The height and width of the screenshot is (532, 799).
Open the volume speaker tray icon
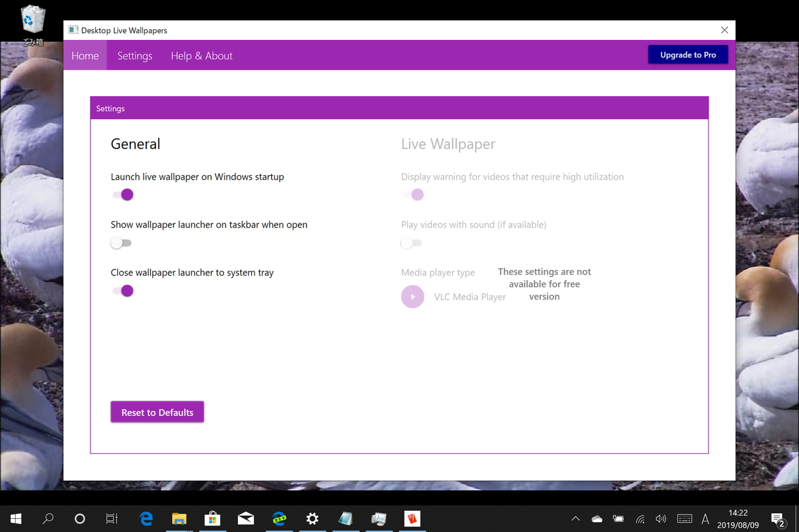[x=661, y=518]
